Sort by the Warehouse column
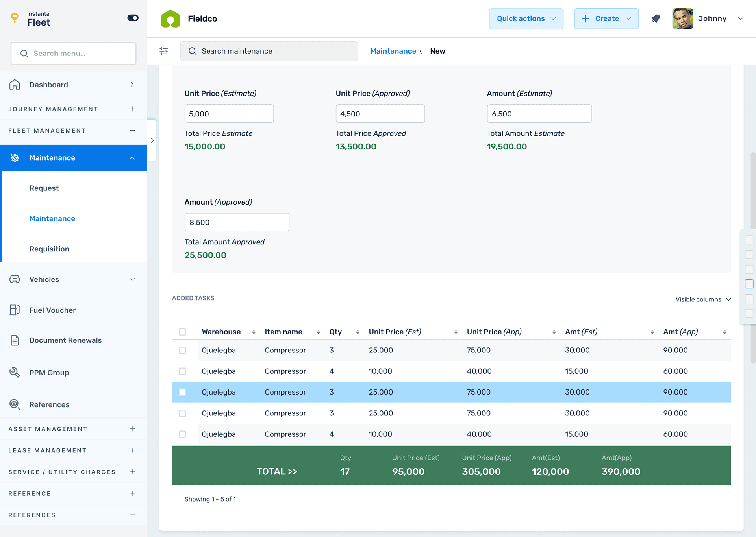This screenshot has height=537, width=756. click(x=254, y=332)
